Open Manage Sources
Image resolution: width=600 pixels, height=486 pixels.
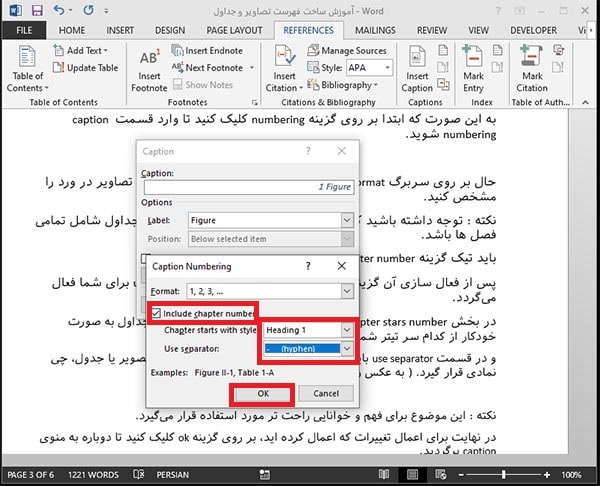347,51
